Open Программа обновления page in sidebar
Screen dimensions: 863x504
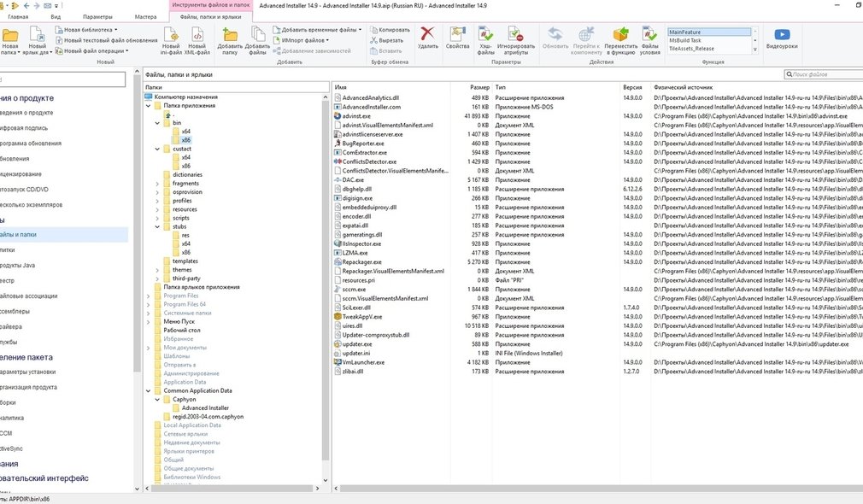point(31,144)
